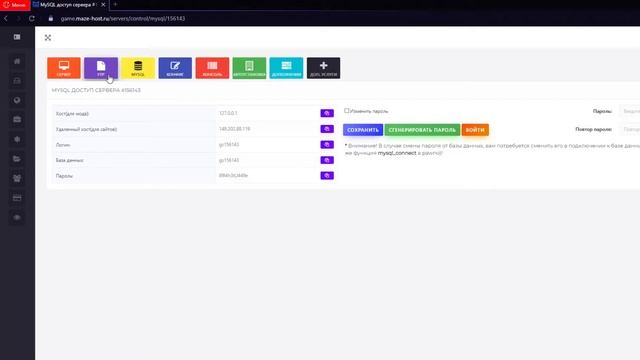640x360 pixels.
Task: Copy the database name in База данных row
Action: coord(327,160)
